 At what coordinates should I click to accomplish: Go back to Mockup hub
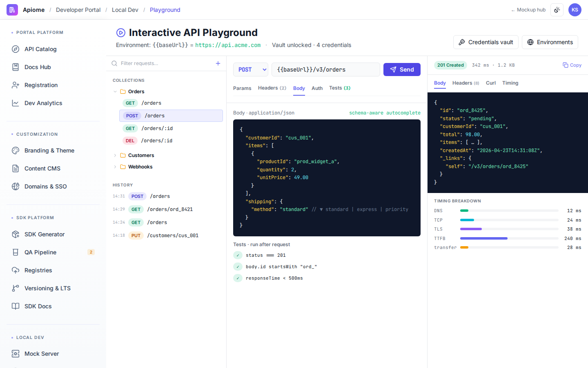[x=528, y=10]
